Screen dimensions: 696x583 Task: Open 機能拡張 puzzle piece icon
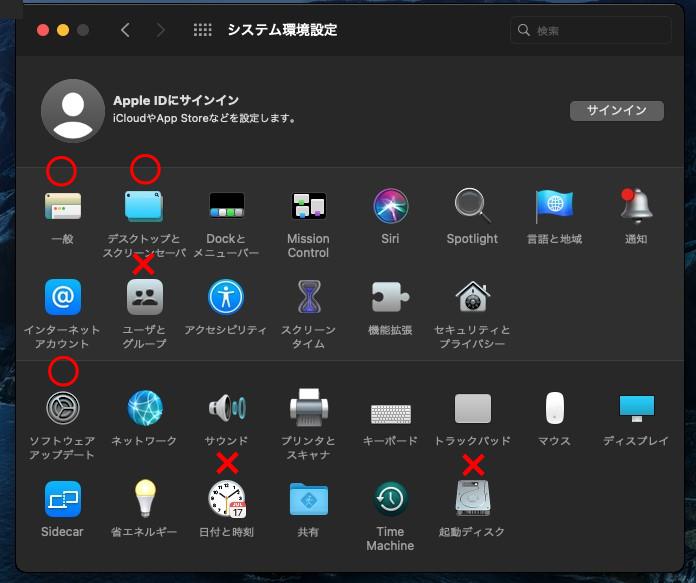click(x=390, y=297)
